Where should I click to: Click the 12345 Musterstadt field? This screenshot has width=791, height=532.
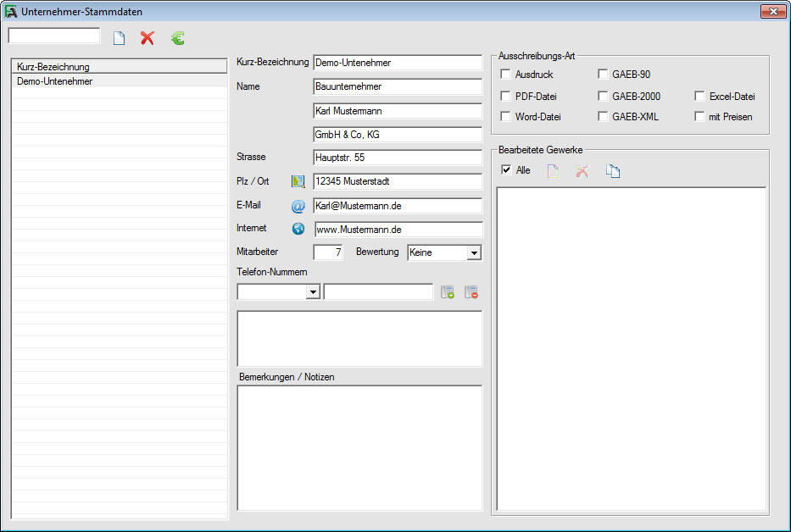coord(398,181)
